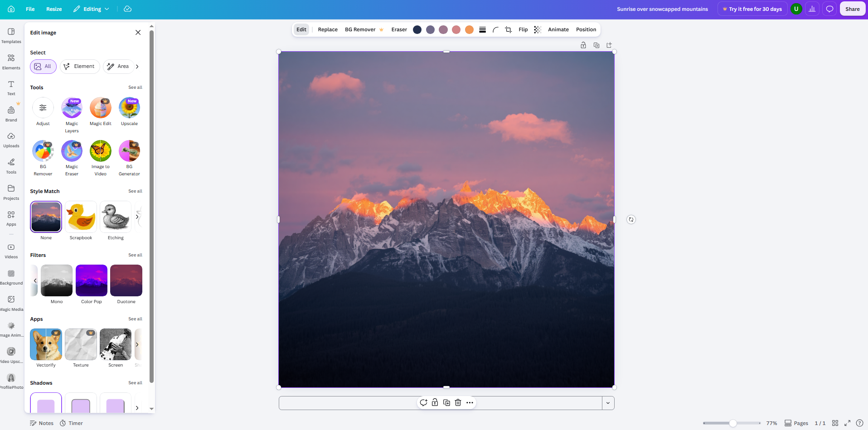Click the Replace button
Screen dimensions: 868x430
click(328, 29)
